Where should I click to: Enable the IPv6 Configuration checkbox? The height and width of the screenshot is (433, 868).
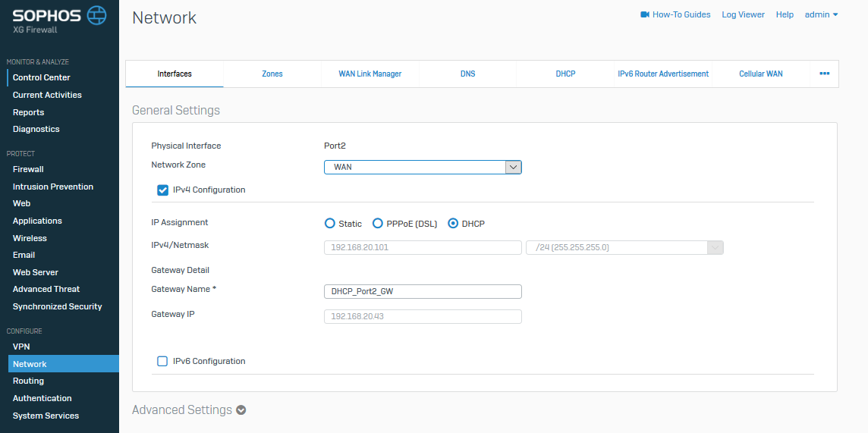(162, 361)
